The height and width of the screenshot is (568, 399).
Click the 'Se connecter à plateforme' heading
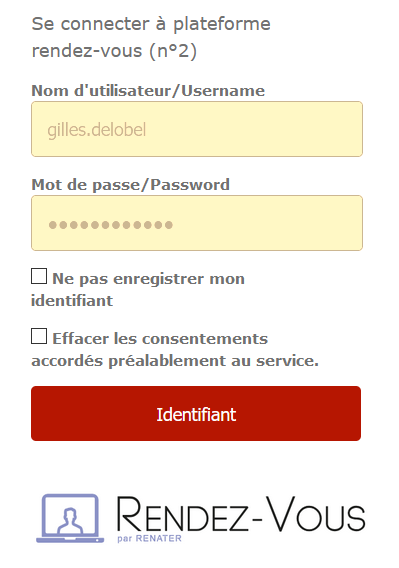click(x=151, y=25)
